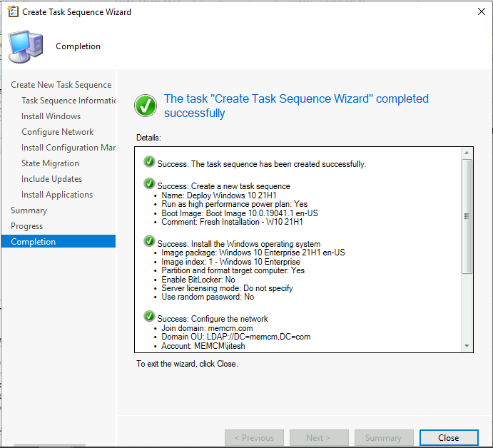Click 'Use random password: No' line
Image resolution: width=493 pixels, height=448 pixels.
(x=208, y=297)
